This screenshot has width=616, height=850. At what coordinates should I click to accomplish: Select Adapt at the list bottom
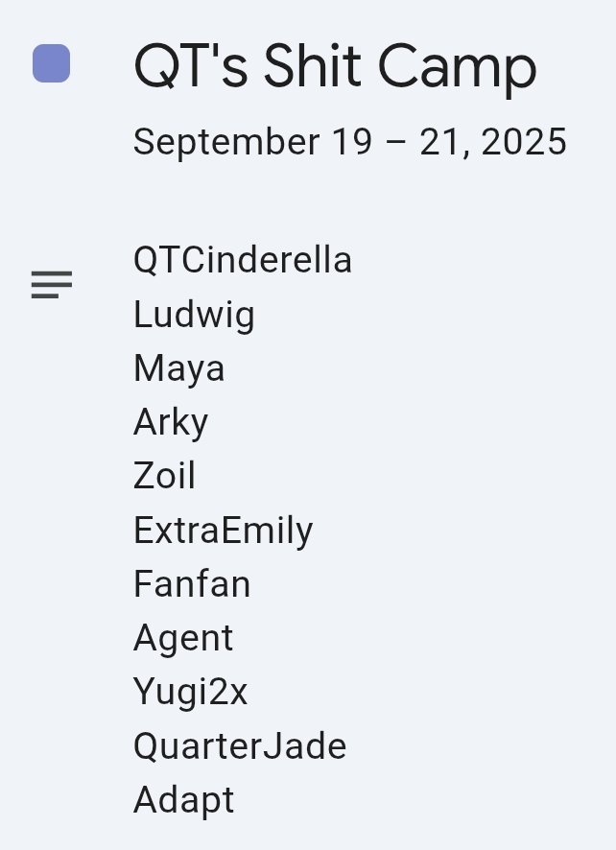(x=183, y=800)
